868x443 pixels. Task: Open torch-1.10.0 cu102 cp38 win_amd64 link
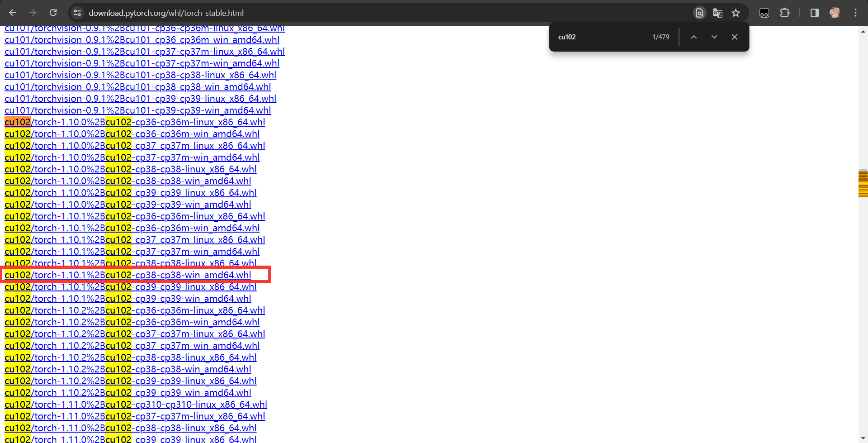(127, 181)
